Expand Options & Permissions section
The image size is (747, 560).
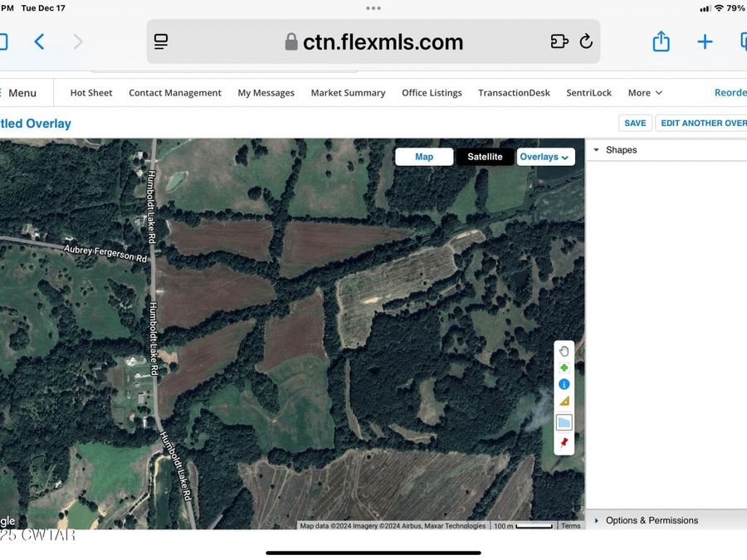pyautogui.click(x=596, y=520)
